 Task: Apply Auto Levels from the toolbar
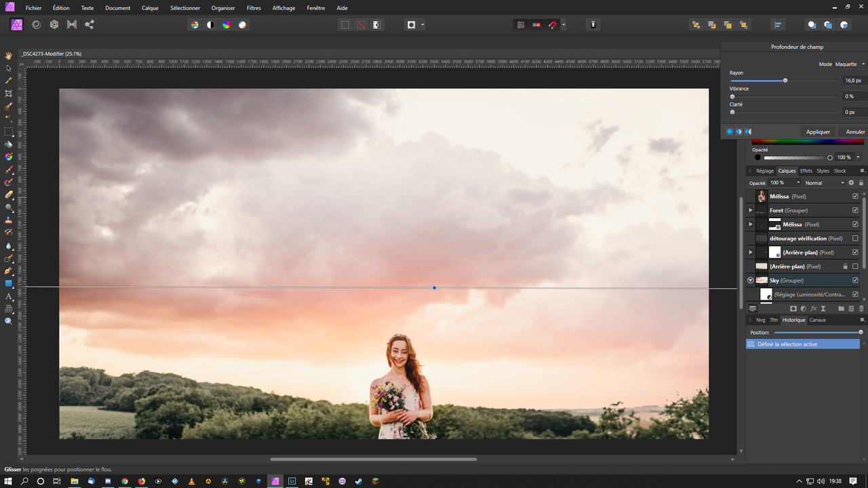[195, 24]
